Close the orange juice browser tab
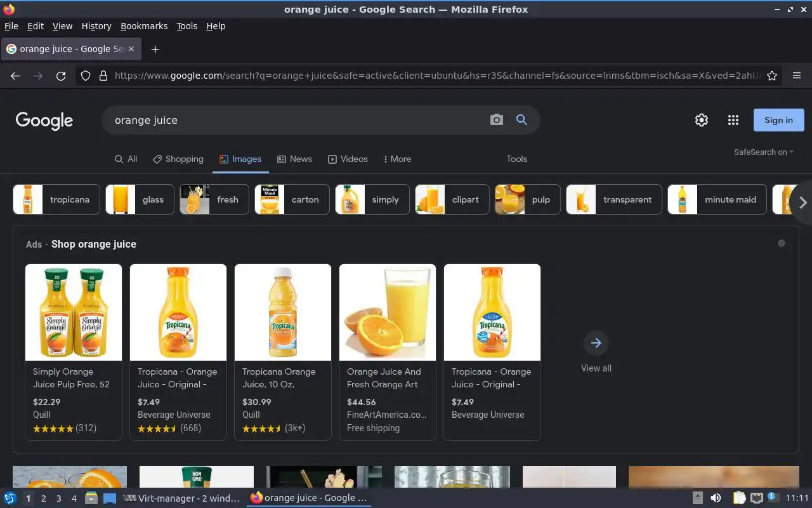This screenshot has width=812, height=508. (131, 49)
